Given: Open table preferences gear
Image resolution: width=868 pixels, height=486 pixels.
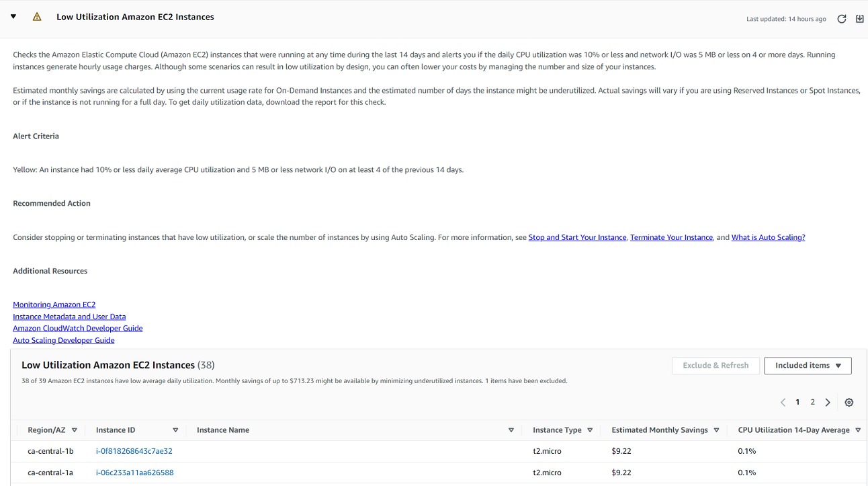Looking at the screenshot, I should [x=849, y=402].
